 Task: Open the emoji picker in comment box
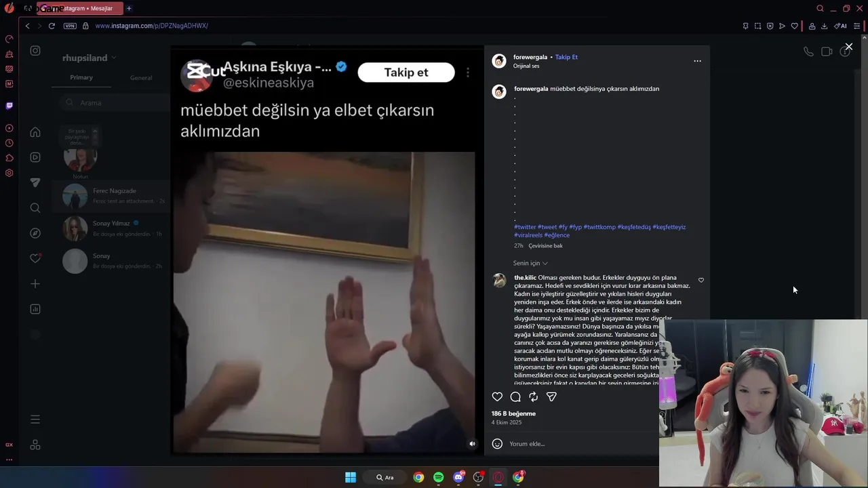click(x=497, y=444)
